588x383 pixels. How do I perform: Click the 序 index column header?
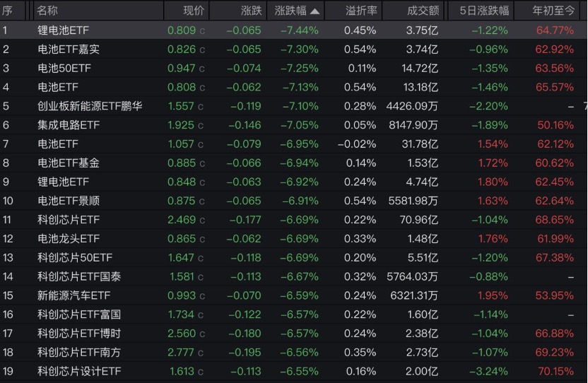[6, 11]
